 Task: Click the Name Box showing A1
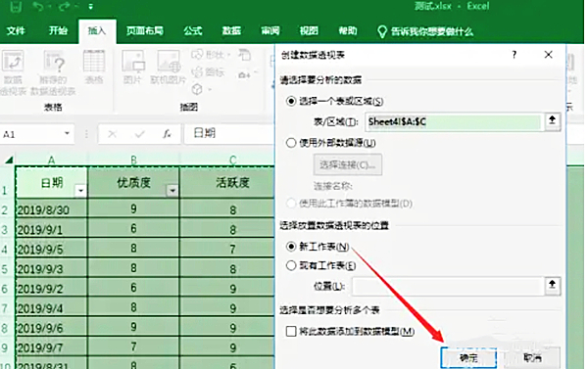(32, 134)
